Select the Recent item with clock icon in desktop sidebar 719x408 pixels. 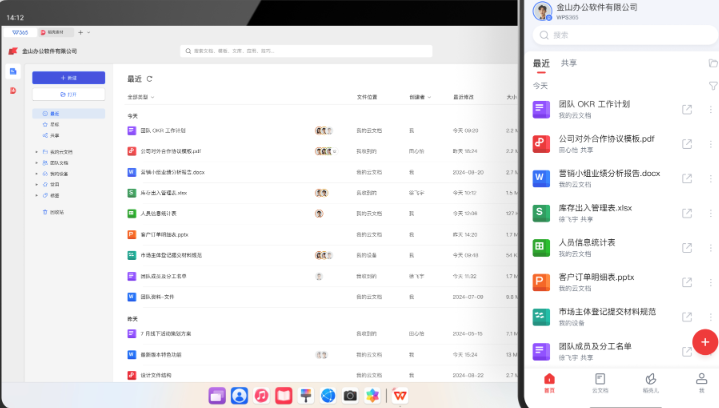(68, 113)
